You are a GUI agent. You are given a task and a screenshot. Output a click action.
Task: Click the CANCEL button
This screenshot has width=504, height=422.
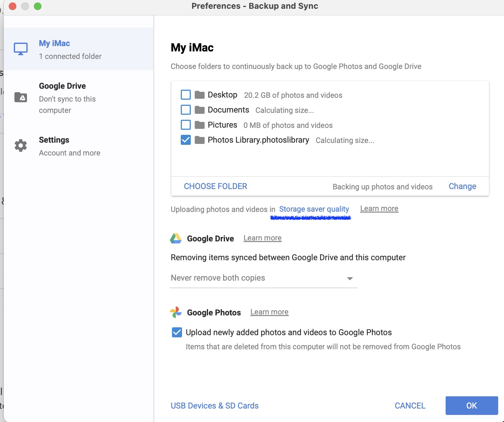[x=410, y=406]
